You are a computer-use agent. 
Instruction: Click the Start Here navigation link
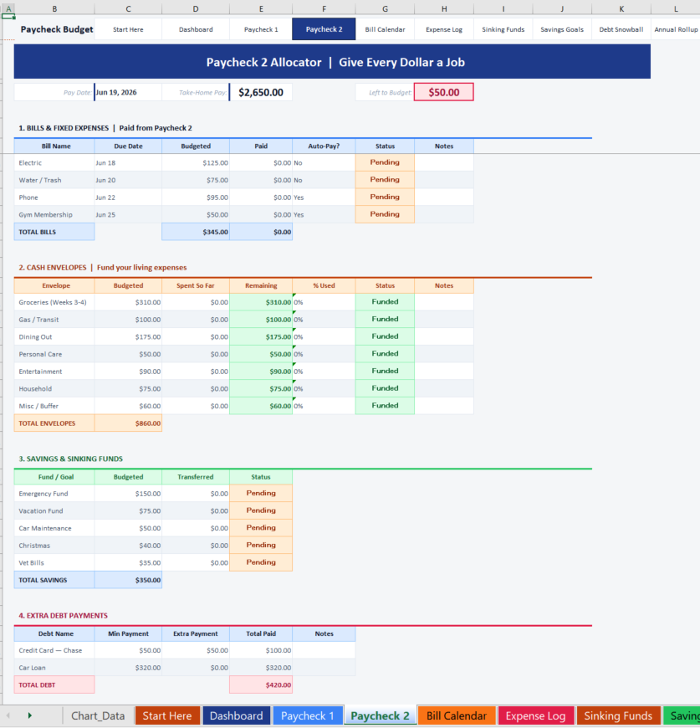[128, 29]
